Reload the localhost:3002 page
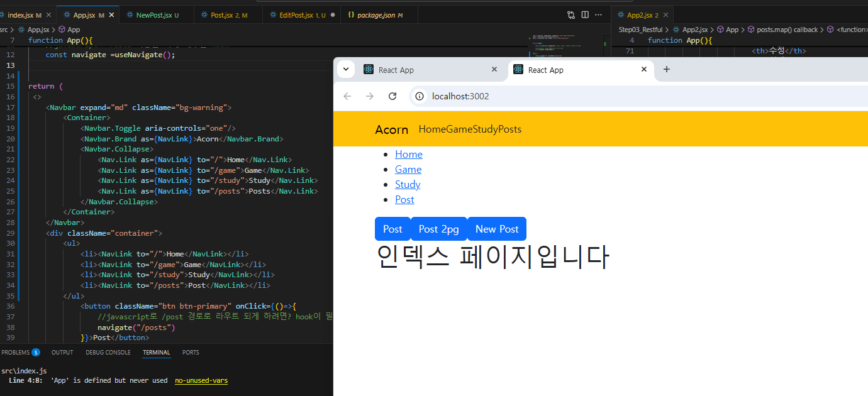The image size is (868, 396). (x=392, y=96)
